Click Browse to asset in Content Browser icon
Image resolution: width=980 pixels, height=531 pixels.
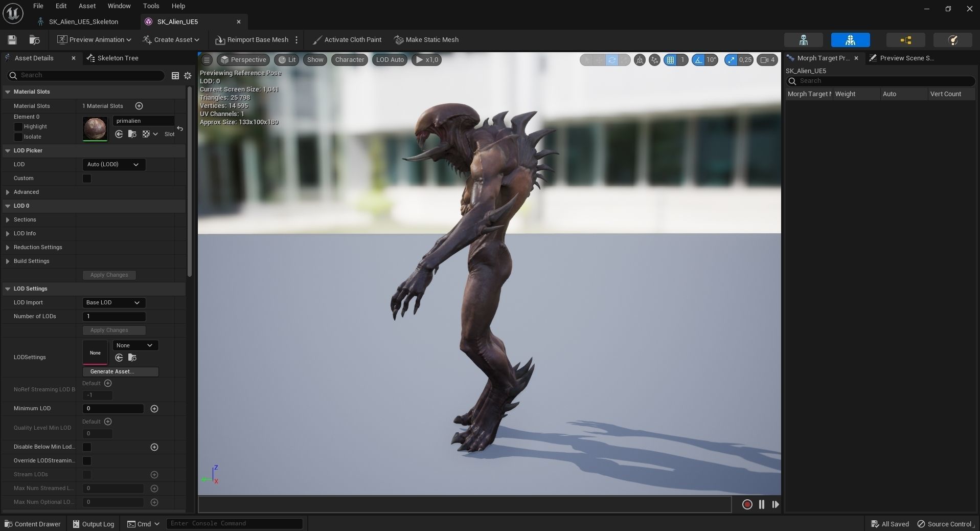tap(34, 40)
